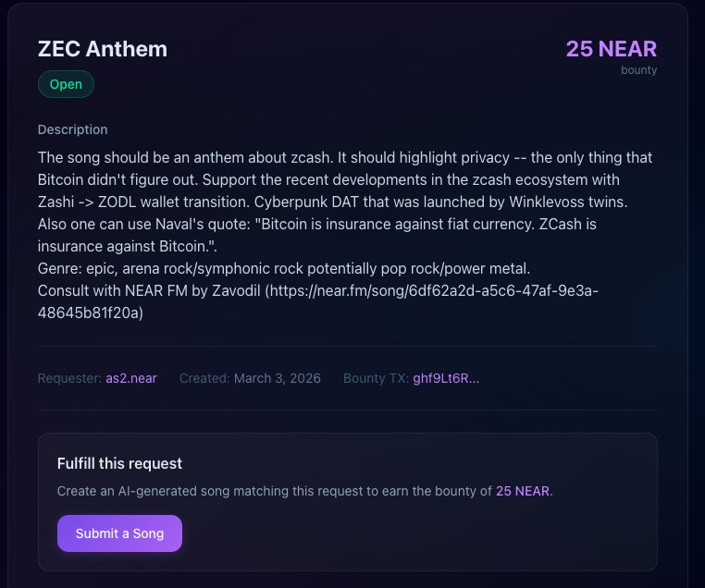Viewport: 705px width, 588px height.
Task: Click the Requester: label
Action: [69, 378]
